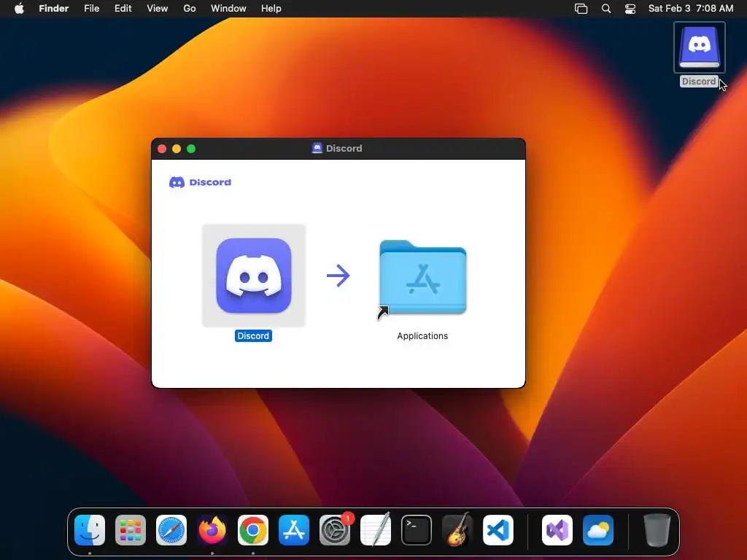
Task: Click the Stage Manager icon in menu bar
Action: (x=581, y=9)
